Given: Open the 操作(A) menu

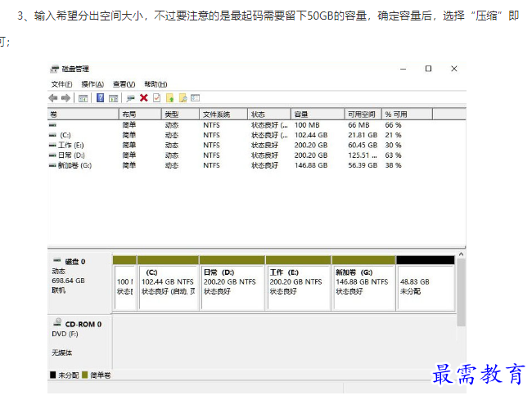Looking at the screenshot, I should tap(92, 84).
